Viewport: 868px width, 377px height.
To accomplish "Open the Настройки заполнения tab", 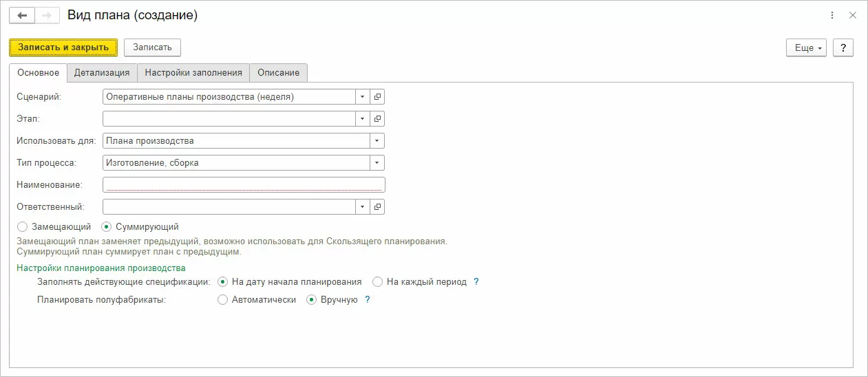I will click(193, 72).
